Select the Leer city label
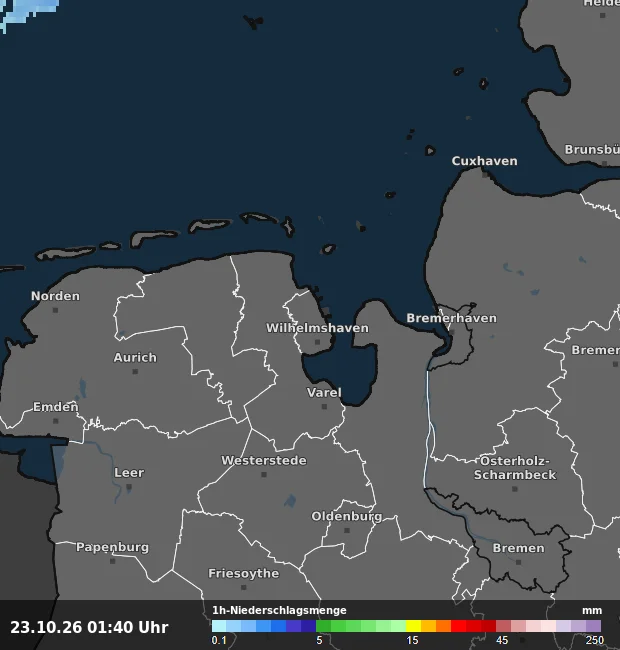This screenshot has width=620, height=650. pos(129,473)
